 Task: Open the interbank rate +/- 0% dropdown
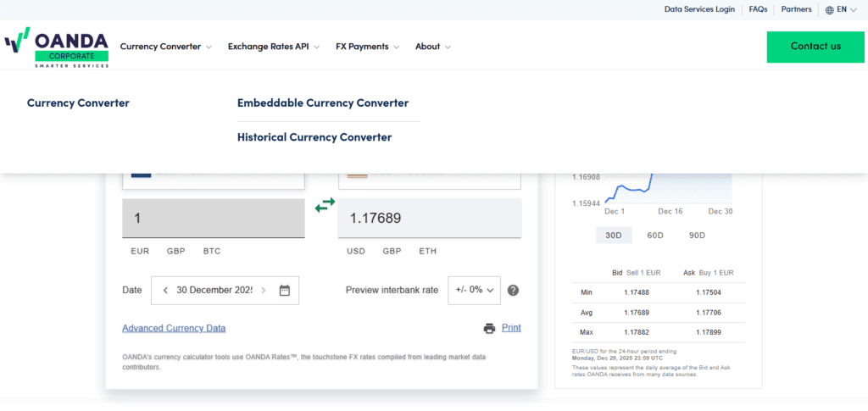[474, 290]
